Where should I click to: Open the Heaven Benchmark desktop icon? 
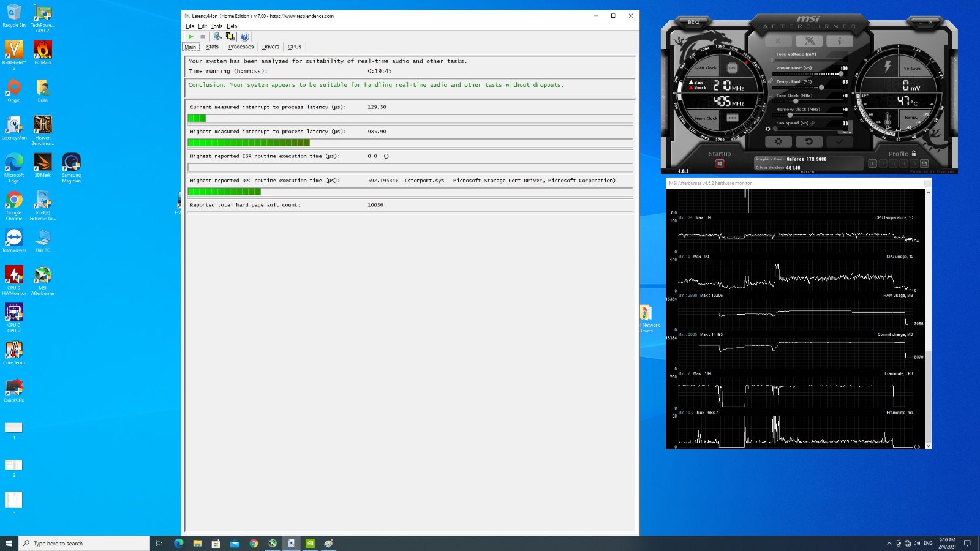point(43,130)
